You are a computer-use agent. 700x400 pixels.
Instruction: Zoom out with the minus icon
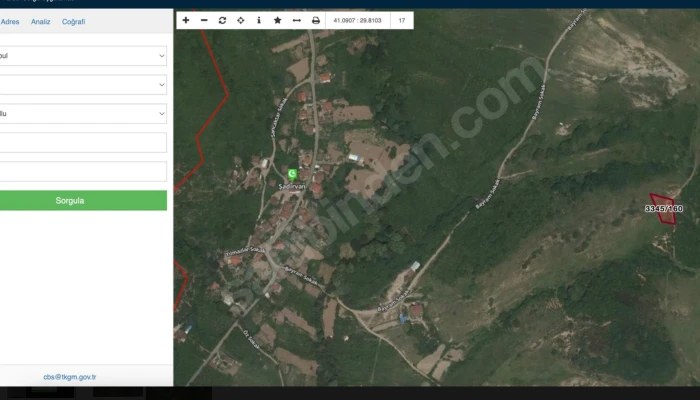click(204, 20)
